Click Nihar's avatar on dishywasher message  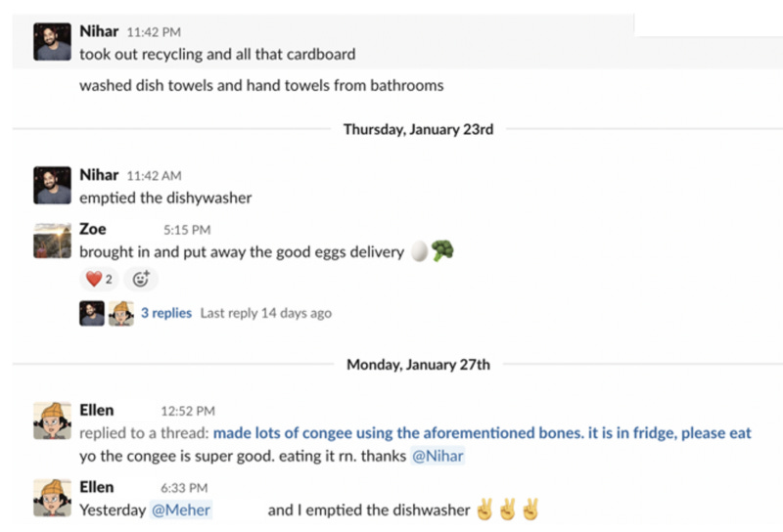tap(53, 185)
